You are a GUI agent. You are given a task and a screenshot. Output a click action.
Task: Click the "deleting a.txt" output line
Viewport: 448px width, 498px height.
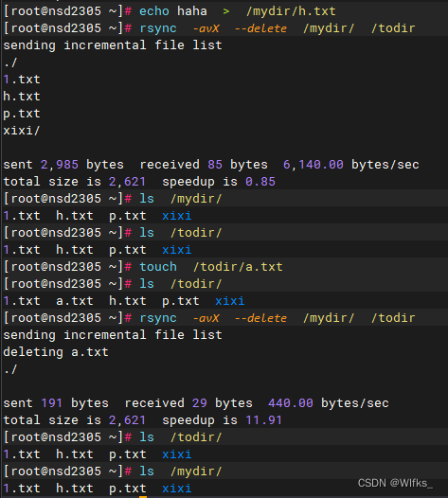pos(56,352)
